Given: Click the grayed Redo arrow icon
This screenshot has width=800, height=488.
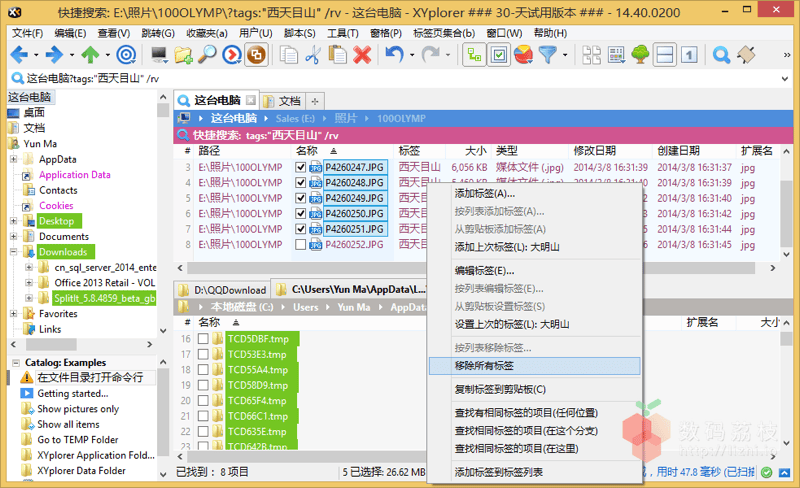Looking at the screenshot, I should (x=431, y=55).
